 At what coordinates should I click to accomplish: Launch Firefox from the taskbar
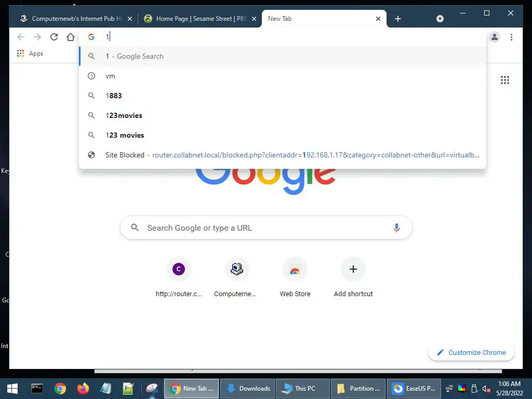(83, 389)
